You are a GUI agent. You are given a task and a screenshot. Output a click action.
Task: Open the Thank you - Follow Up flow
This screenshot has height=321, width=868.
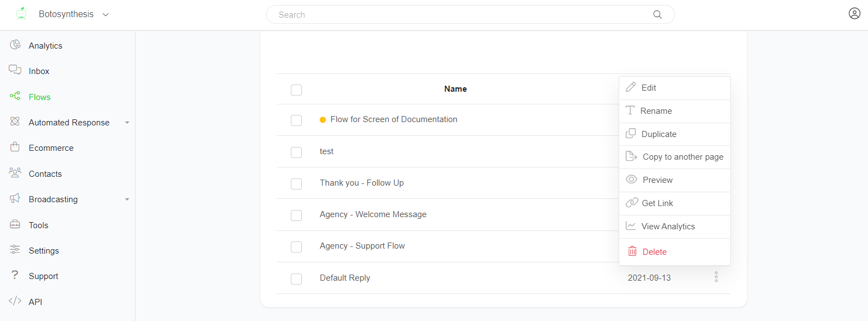pyautogui.click(x=362, y=183)
